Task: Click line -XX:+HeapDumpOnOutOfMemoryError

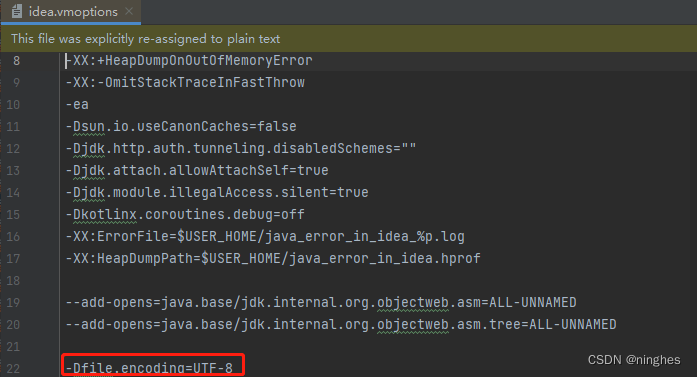Action: pyautogui.click(x=189, y=60)
